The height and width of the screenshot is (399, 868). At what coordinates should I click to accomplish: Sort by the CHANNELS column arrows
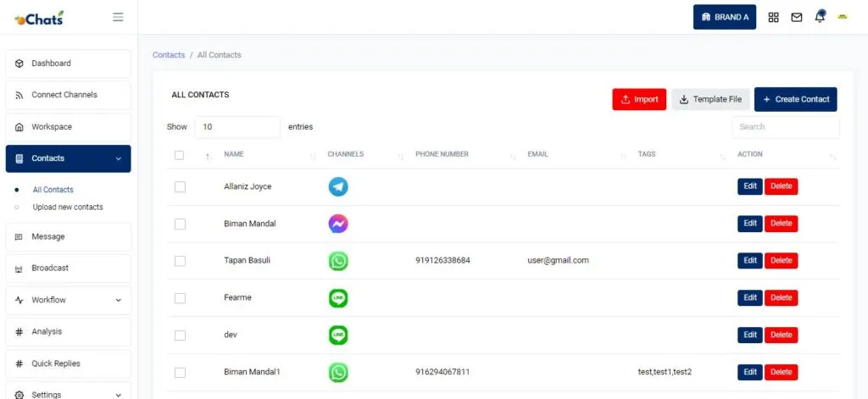pos(400,158)
